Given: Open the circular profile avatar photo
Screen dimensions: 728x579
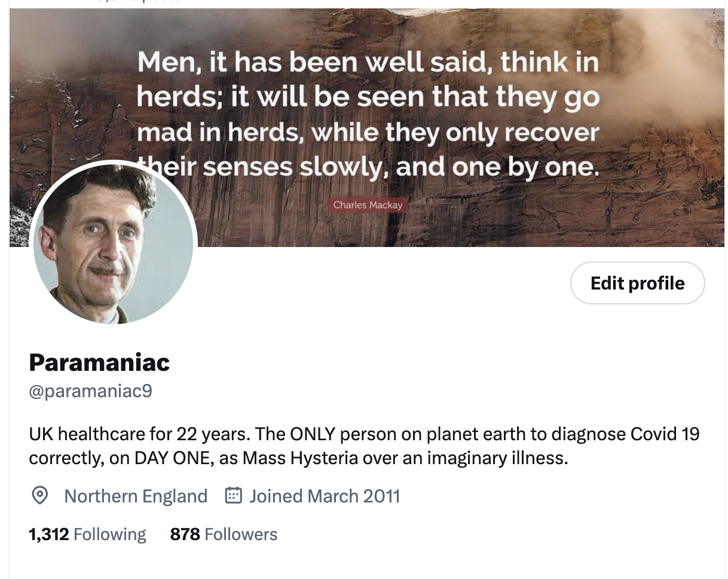Looking at the screenshot, I should tap(114, 243).
